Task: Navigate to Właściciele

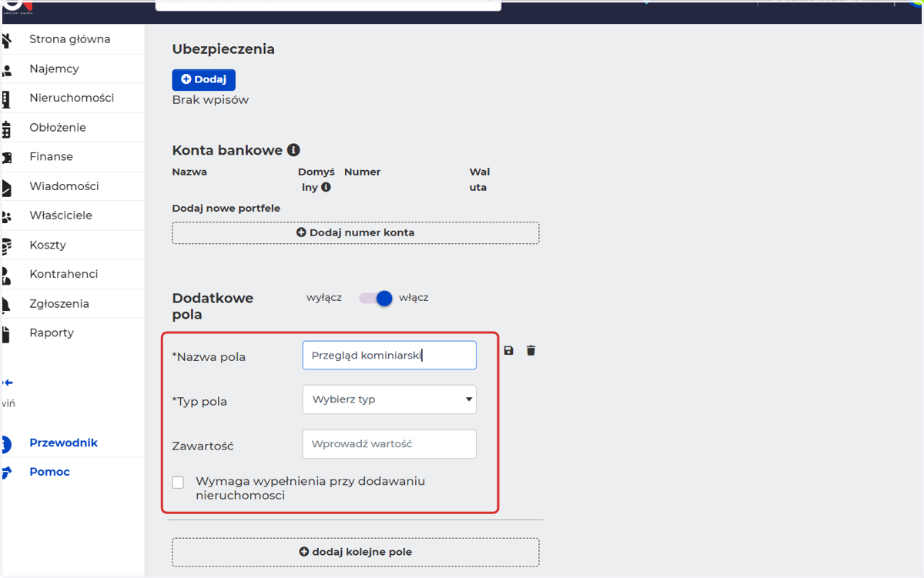Action: [61, 215]
